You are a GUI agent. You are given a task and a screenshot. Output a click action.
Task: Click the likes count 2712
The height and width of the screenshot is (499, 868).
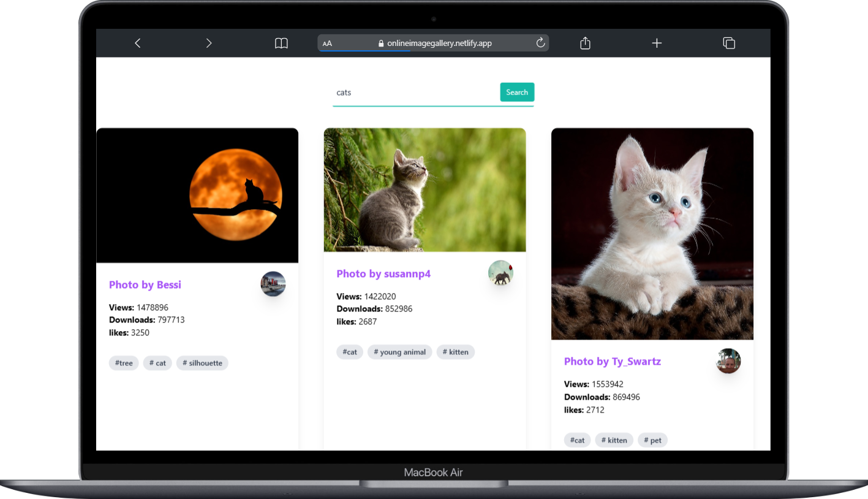coord(595,409)
